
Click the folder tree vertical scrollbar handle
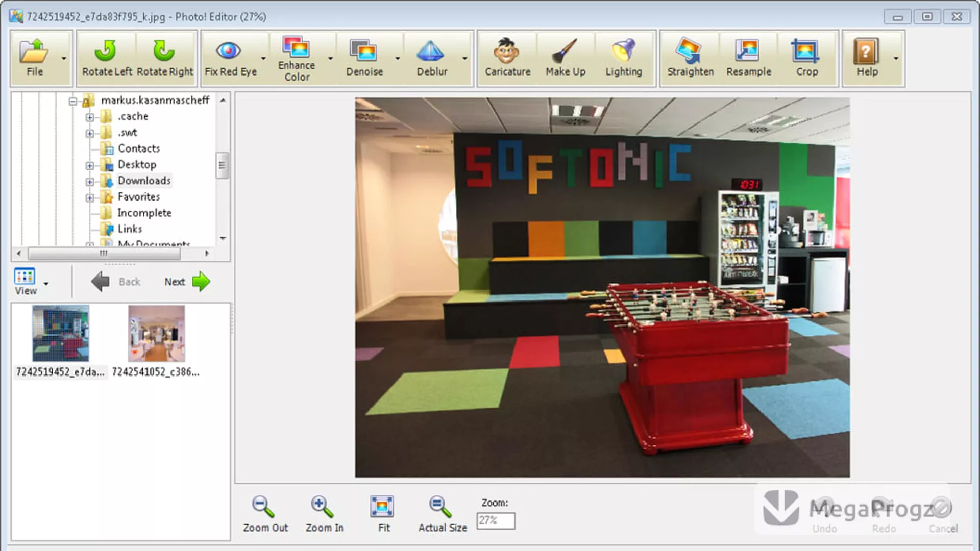coord(222,165)
